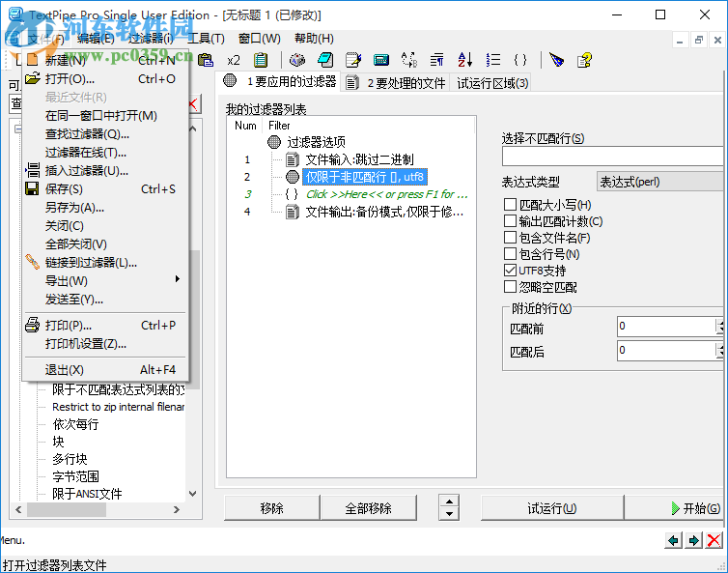
Task: Click the numbered list toolbar icon
Action: tap(493, 60)
